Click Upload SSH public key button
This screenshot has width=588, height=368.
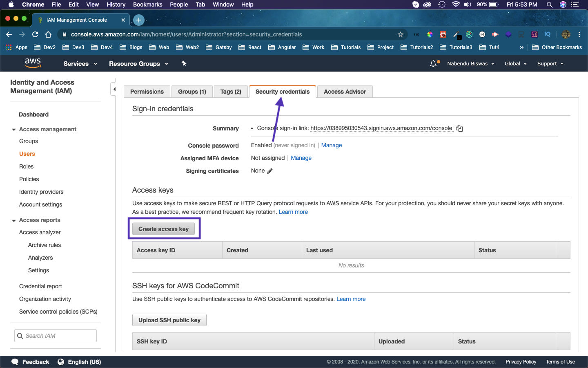click(169, 320)
